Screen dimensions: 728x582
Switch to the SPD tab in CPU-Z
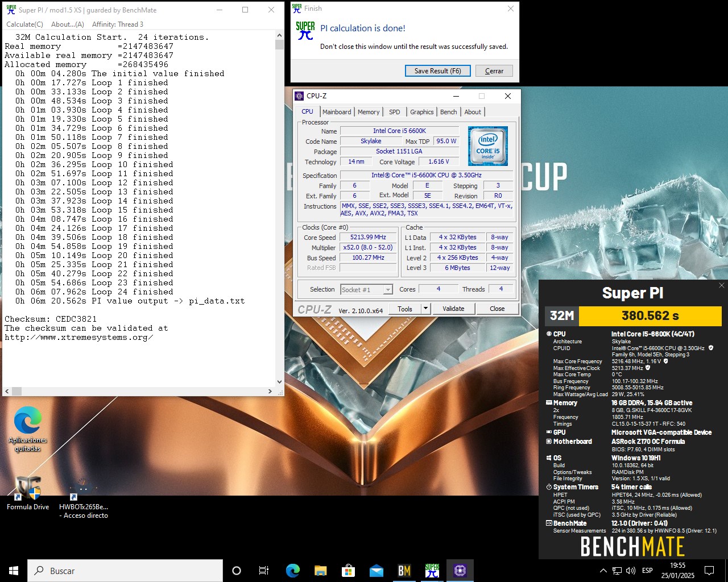pos(395,112)
